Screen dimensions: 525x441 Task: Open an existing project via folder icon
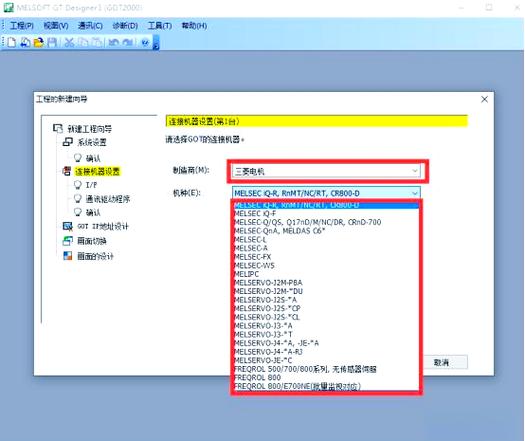point(39,42)
